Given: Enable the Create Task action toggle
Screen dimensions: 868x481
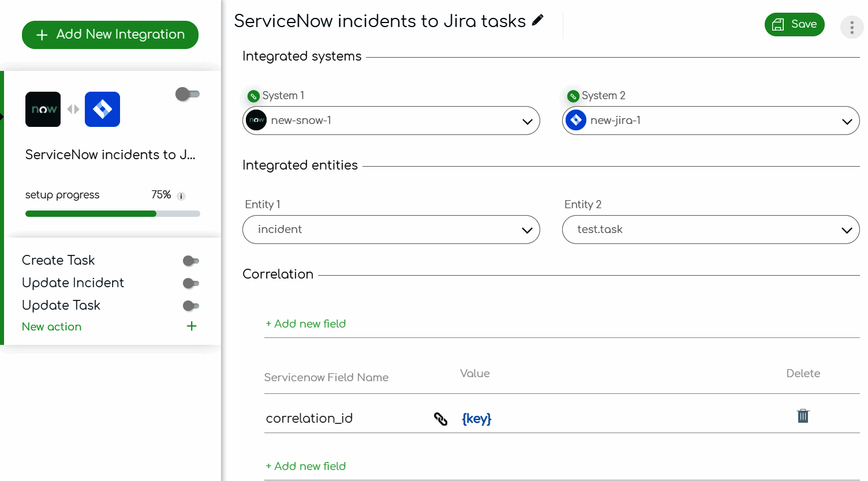Looking at the screenshot, I should (190, 261).
